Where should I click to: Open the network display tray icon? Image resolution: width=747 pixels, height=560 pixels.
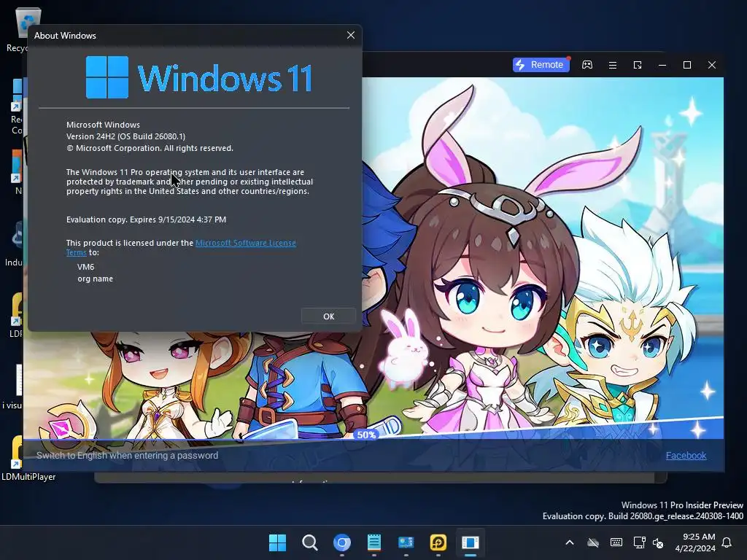[639, 542]
